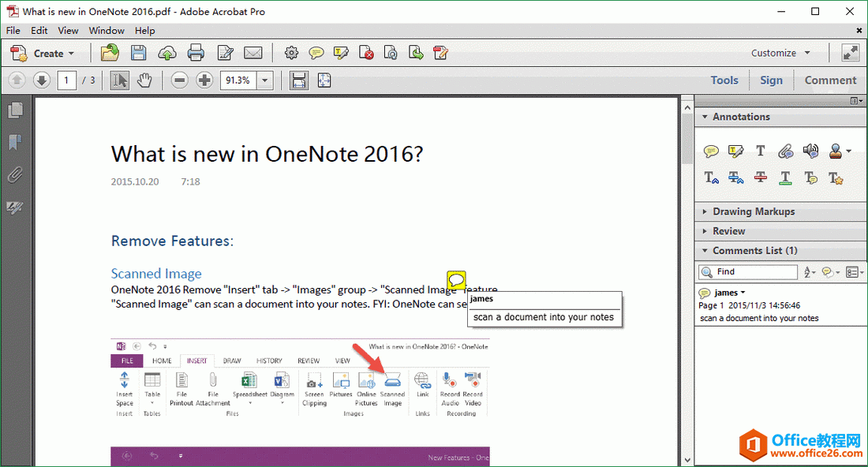Open the Tools pane
This screenshot has height=467, width=868.
pyautogui.click(x=724, y=80)
